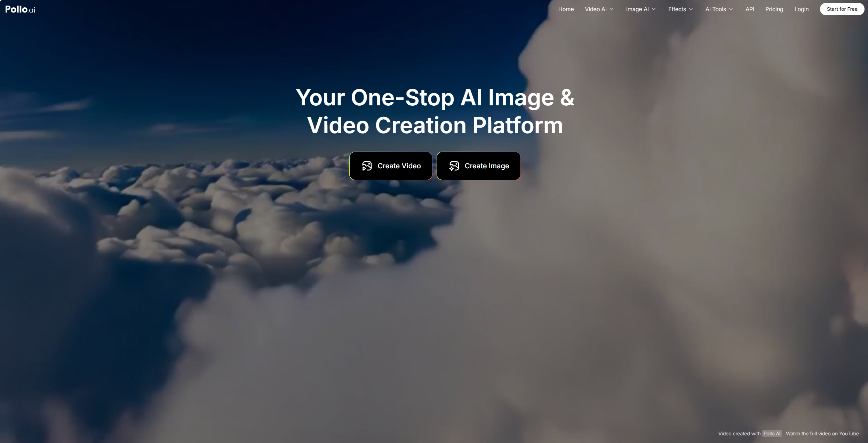The height and width of the screenshot is (443, 868).
Task: Click the Pollo AI badge in caption
Action: coord(772,434)
